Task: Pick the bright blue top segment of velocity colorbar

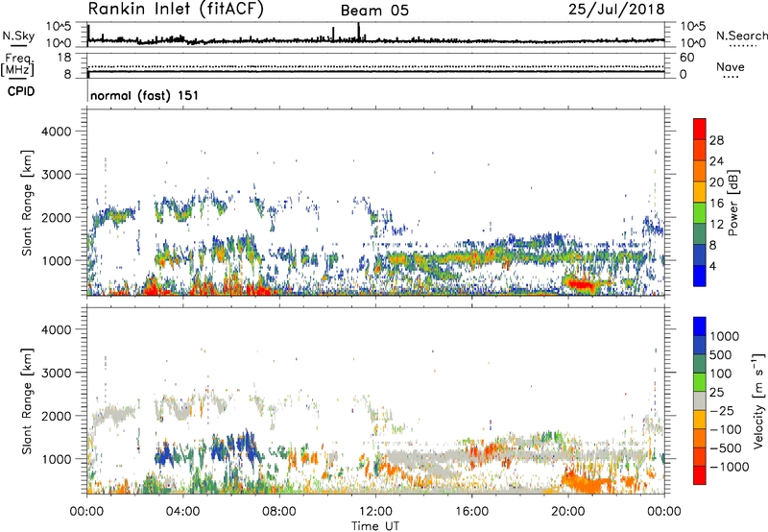Action: click(700, 326)
